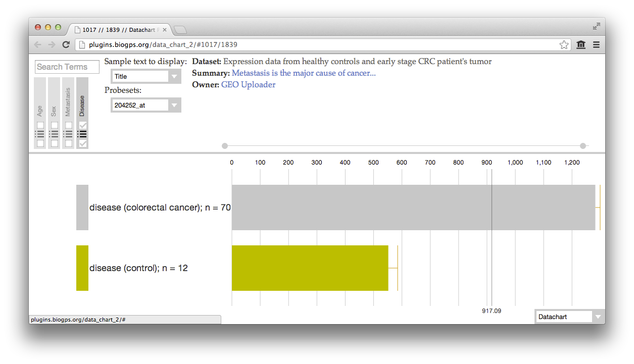Viewport: 634px width, 364px height.
Task: Click the 1,000 axis tick label
Action: pos(515,163)
